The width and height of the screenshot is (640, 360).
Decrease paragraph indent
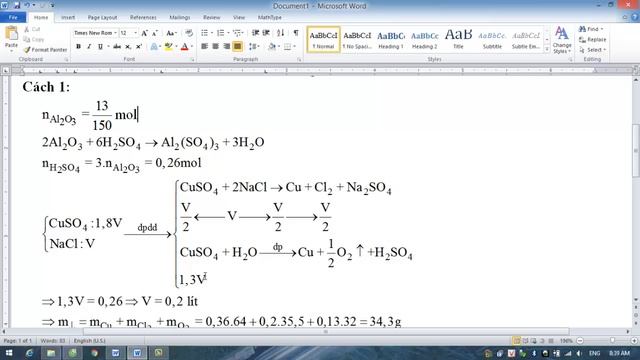(x=256, y=33)
